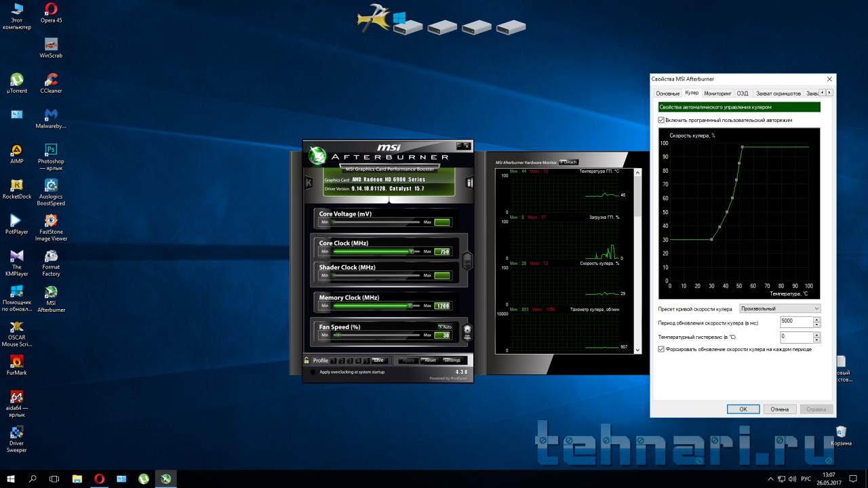Click the temperature hysteresis input field
Screen dimensions: 868x488
(x=796, y=337)
